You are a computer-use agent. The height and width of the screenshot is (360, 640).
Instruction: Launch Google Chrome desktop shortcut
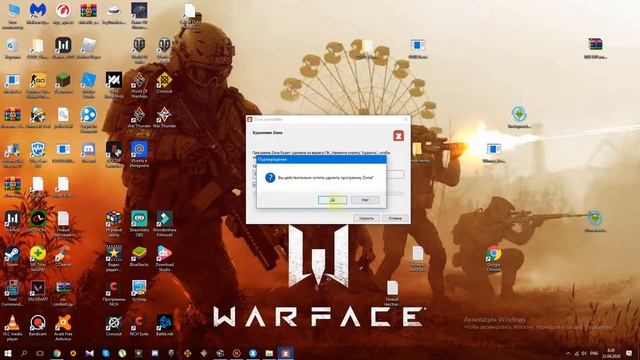click(x=493, y=259)
